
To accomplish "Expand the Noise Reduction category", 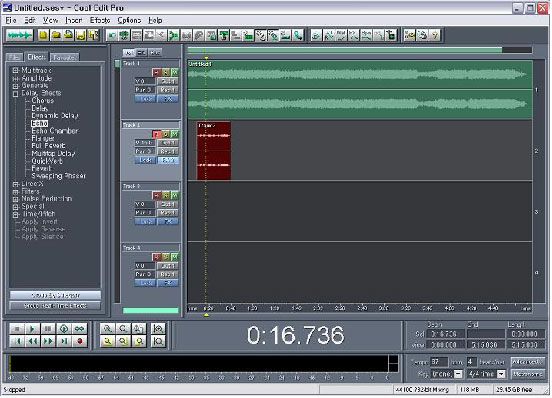I will coord(15,200).
